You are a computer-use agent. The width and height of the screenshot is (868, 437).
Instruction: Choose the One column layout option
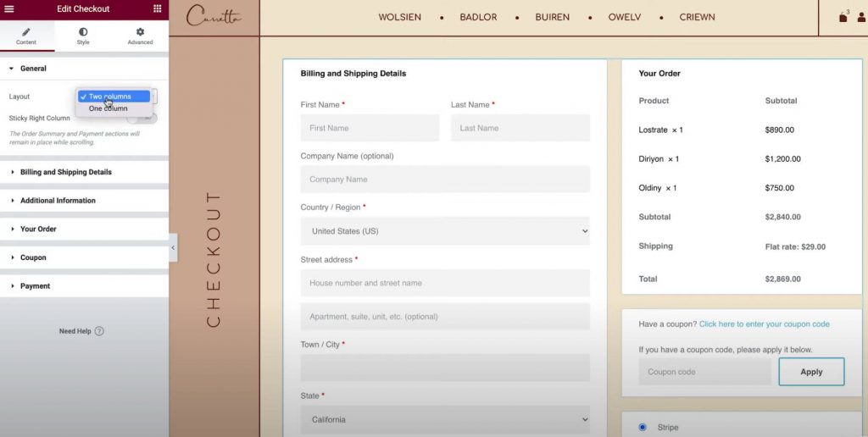[108, 108]
